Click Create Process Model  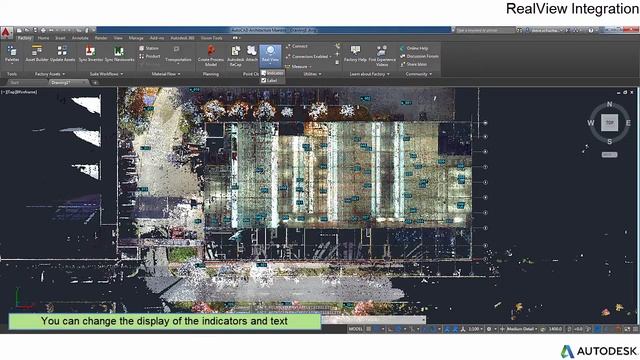[x=211, y=55]
